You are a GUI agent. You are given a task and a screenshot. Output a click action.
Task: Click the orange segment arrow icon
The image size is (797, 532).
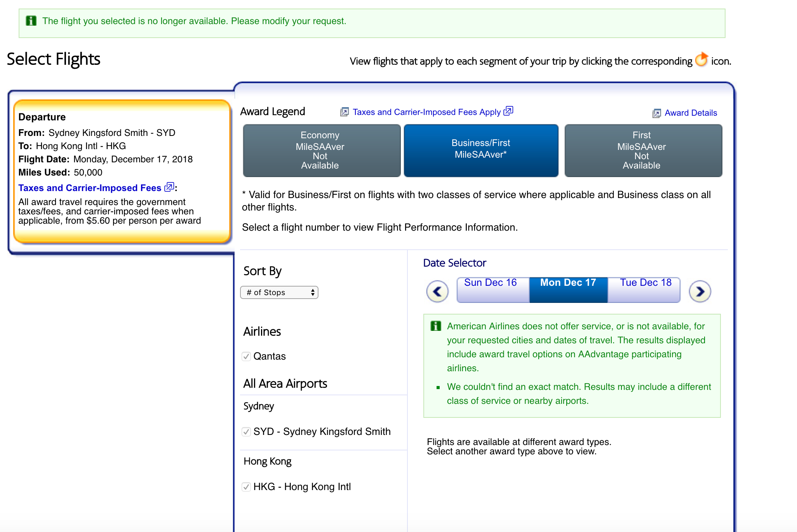point(701,60)
